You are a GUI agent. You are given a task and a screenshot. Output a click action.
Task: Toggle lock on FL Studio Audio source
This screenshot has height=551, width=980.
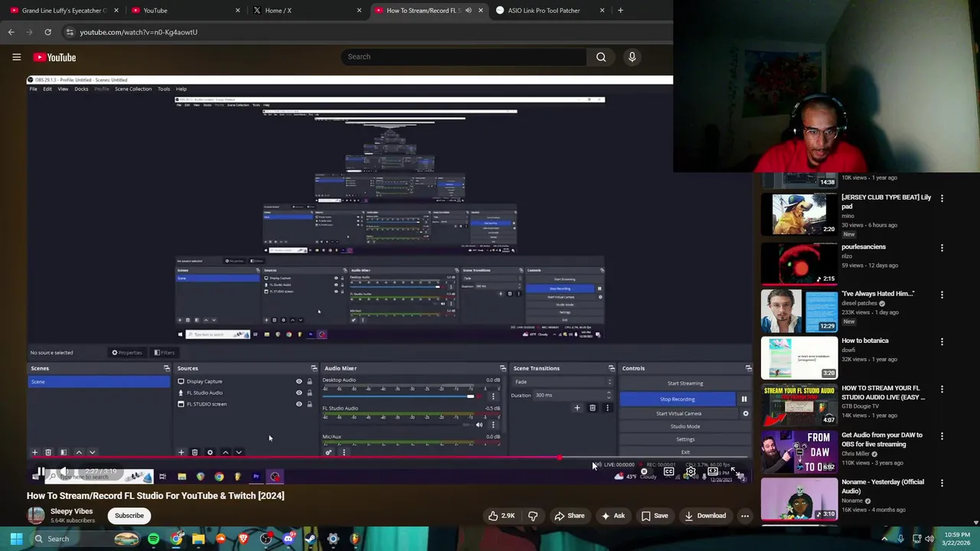tap(309, 393)
